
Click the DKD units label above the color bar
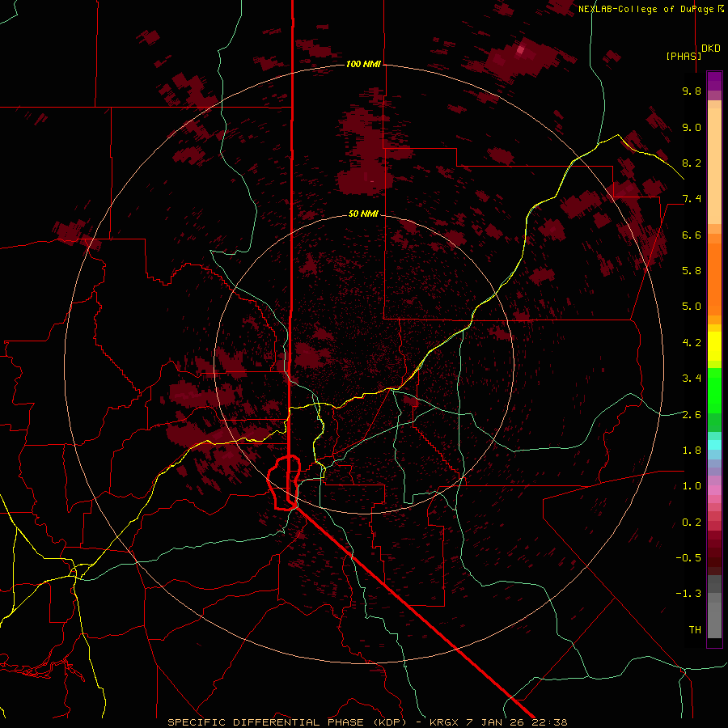click(x=711, y=49)
